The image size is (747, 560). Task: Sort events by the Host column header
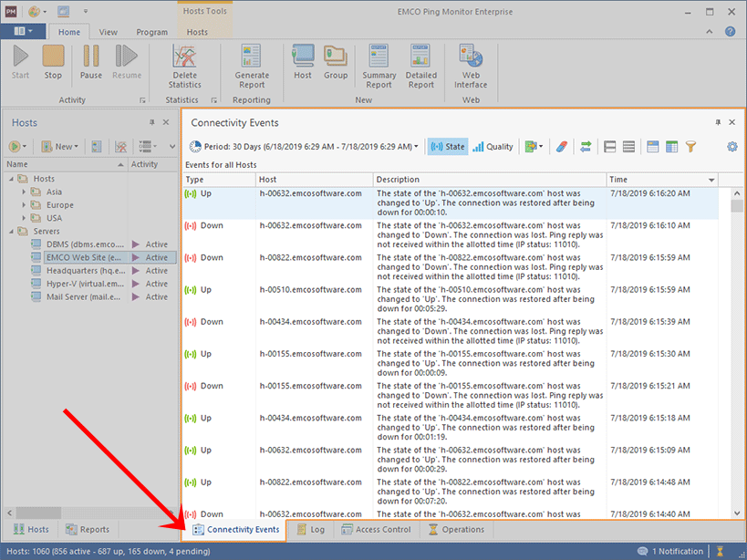pos(315,180)
